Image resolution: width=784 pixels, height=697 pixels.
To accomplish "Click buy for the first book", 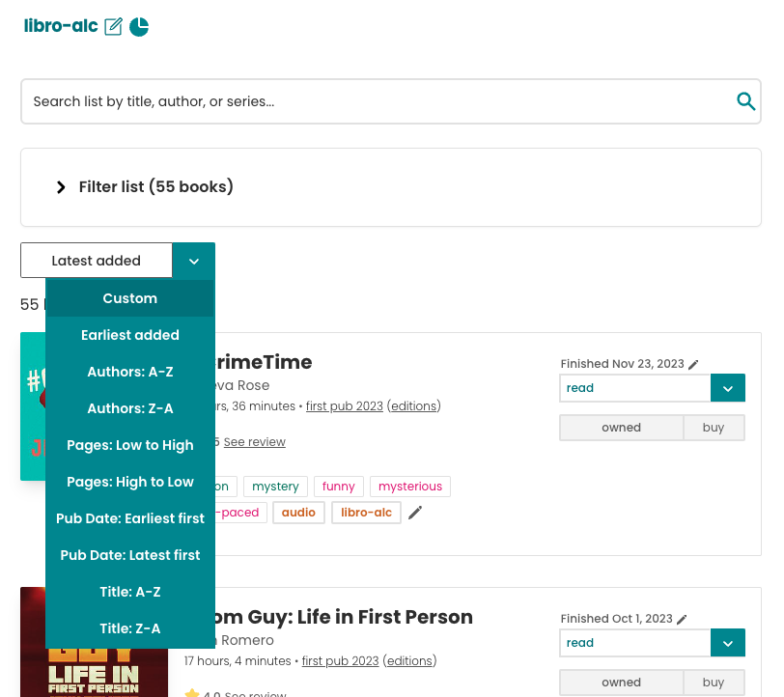I will [x=714, y=428].
